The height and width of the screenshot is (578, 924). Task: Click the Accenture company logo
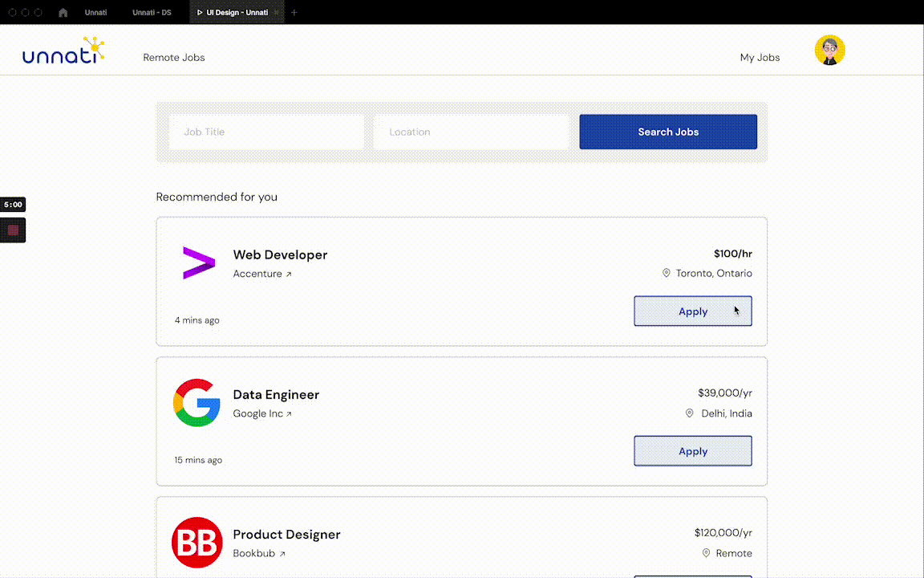(x=199, y=263)
